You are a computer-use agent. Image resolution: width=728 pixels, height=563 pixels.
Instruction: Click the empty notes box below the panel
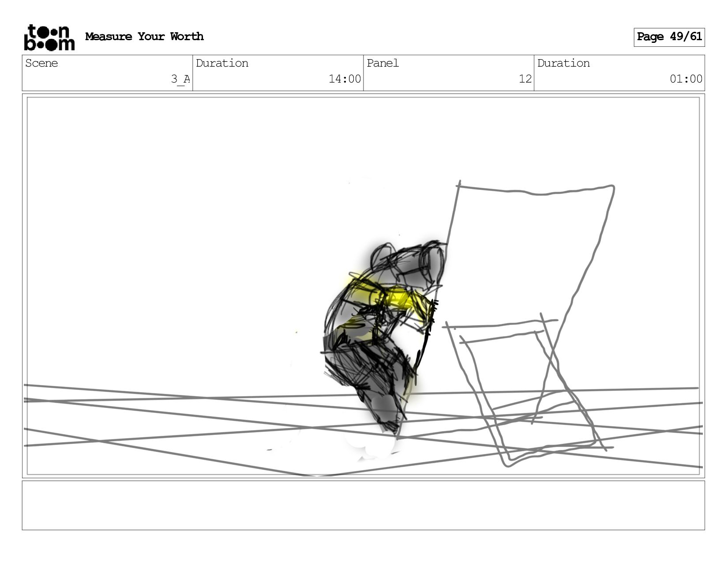pos(363,505)
